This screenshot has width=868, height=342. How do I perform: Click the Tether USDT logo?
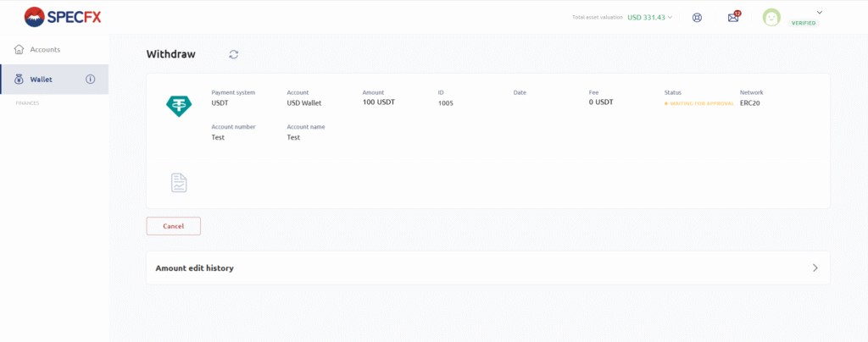click(x=178, y=105)
